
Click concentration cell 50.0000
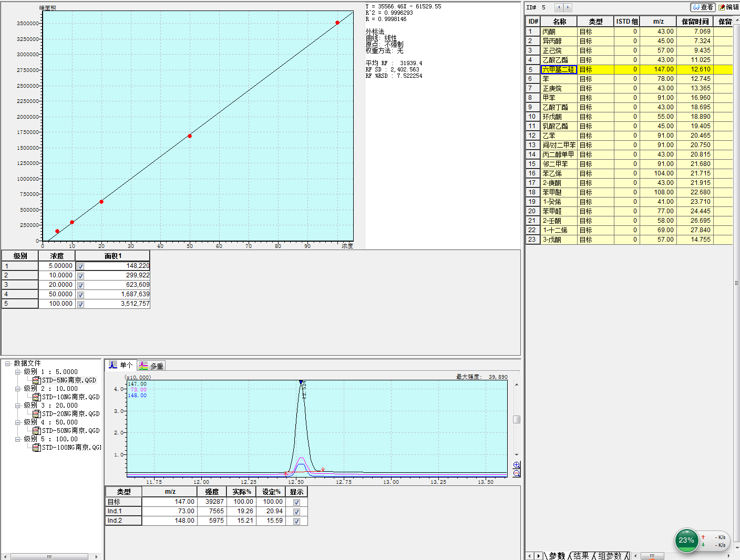pos(57,294)
